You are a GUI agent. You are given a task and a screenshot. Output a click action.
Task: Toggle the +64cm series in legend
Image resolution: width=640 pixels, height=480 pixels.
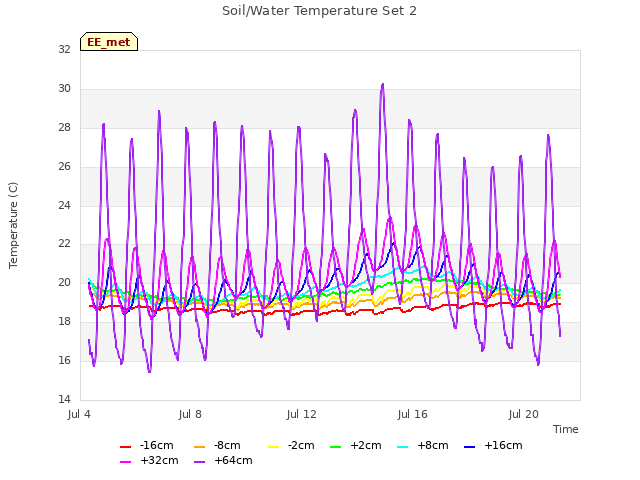(223, 460)
